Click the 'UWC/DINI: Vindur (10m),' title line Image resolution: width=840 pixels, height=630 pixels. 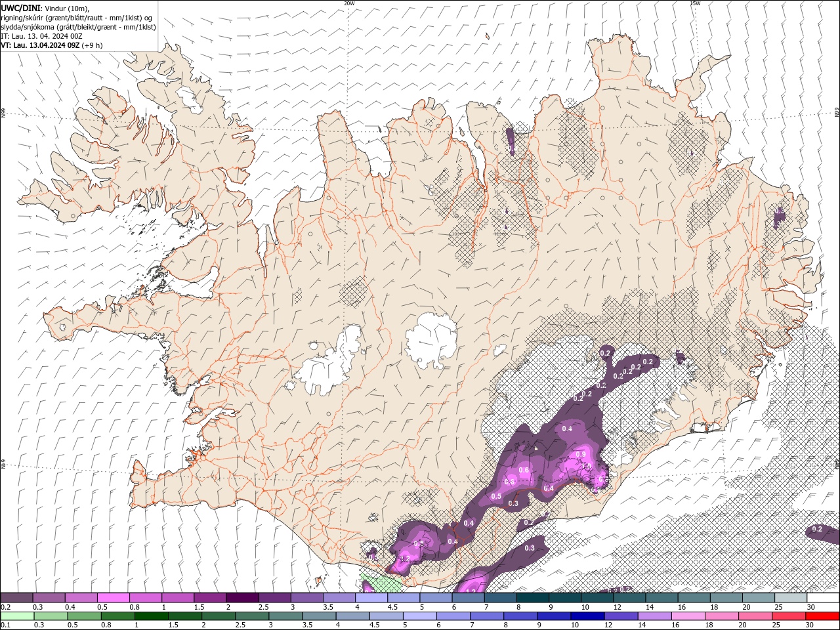pos(45,8)
